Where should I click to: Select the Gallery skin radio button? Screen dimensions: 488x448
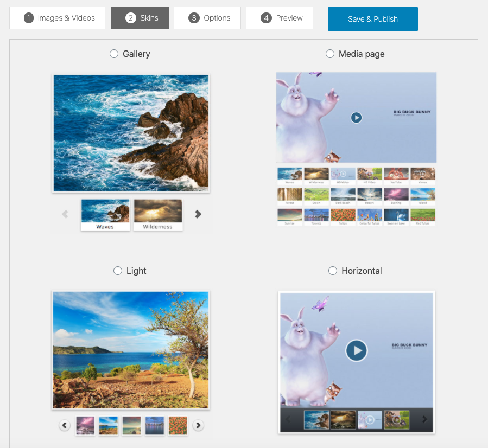(114, 54)
